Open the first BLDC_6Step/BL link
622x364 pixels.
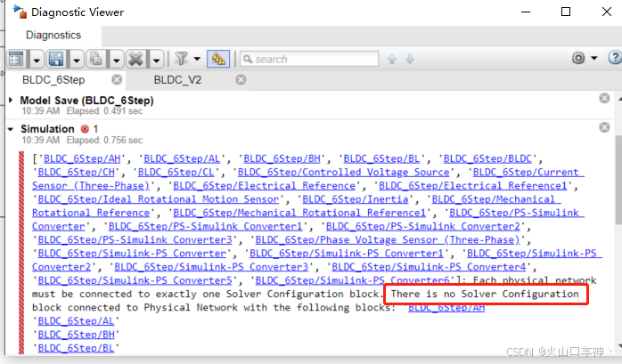(381, 158)
